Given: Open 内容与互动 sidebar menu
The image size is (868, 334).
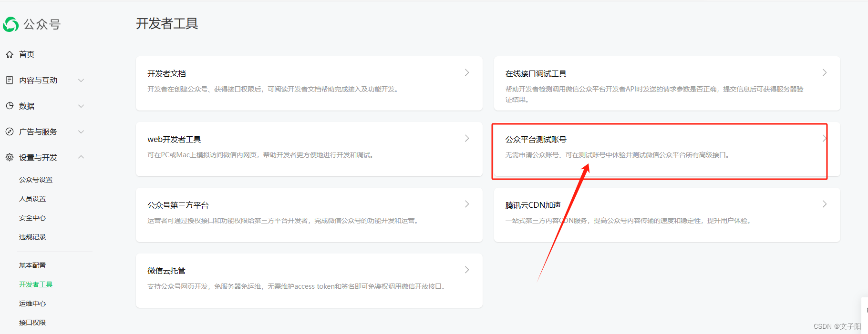Looking at the screenshot, I should coord(38,80).
